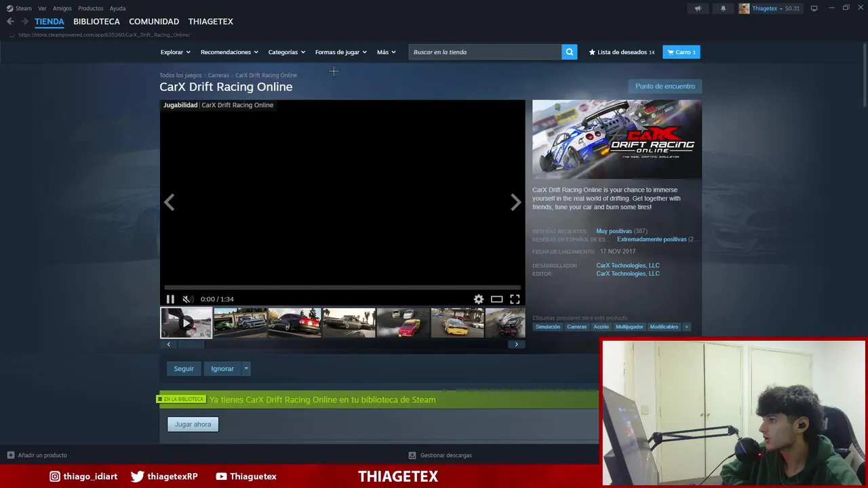Screen dimensions: 868x488
Task: Click the video progress bar
Action: [342, 287]
